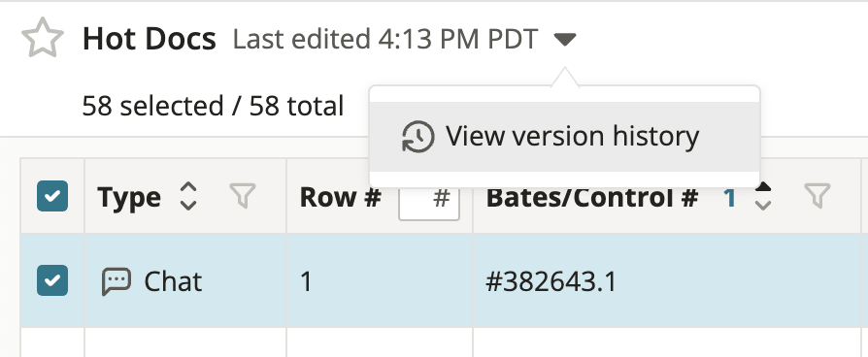Sort by the Type column arrows
This screenshot has width=868, height=357.
188,196
